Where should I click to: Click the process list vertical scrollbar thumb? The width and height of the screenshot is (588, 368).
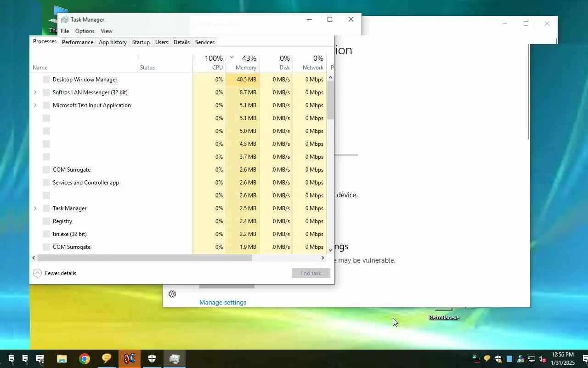click(330, 101)
